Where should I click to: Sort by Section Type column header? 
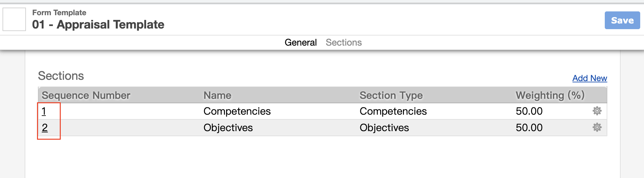click(x=391, y=95)
